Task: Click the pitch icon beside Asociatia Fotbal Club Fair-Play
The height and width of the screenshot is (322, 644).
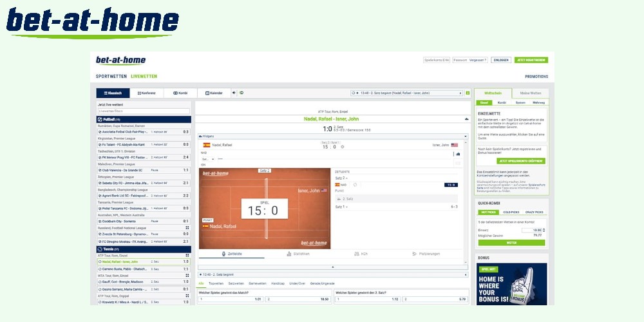Action: (100, 132)
